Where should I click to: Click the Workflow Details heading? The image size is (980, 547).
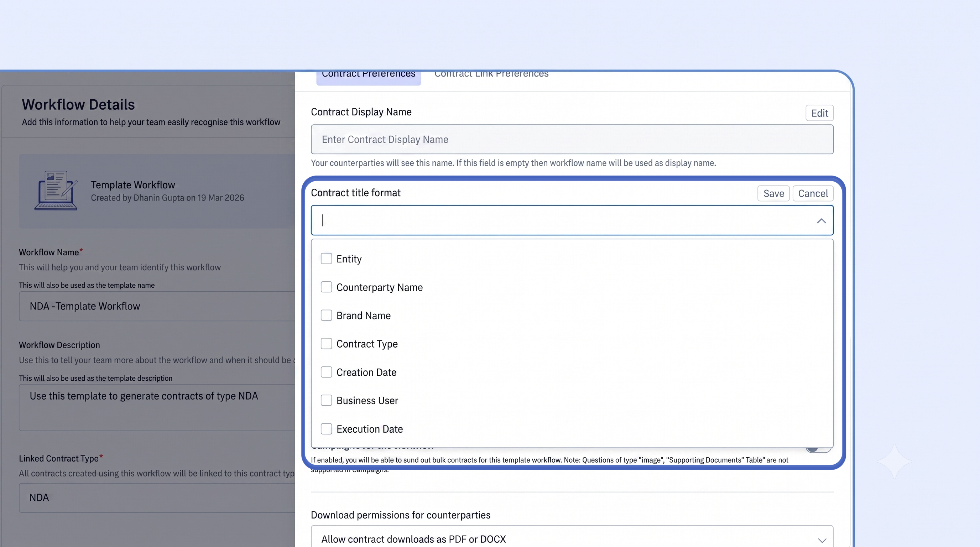click(78, 105)
